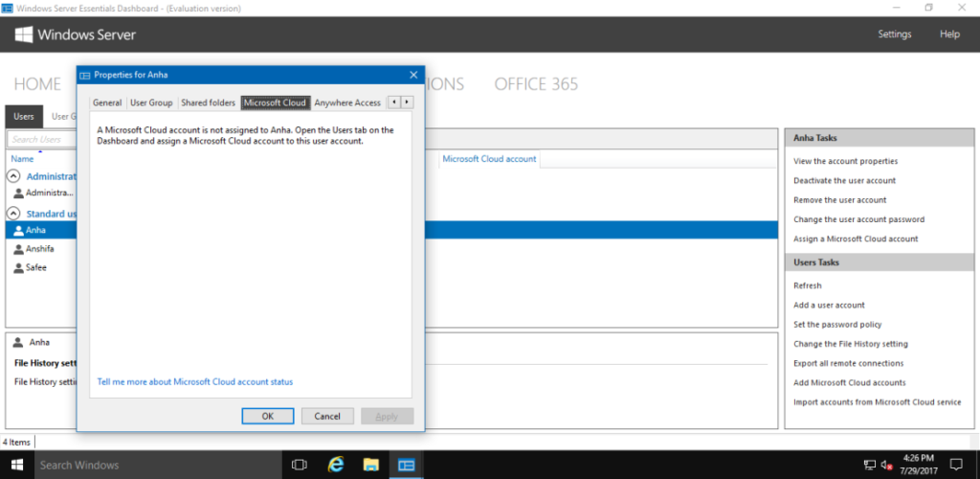Screen dimensions: 980x479
Task: Click Set the password policy
Action: [837, 325]
